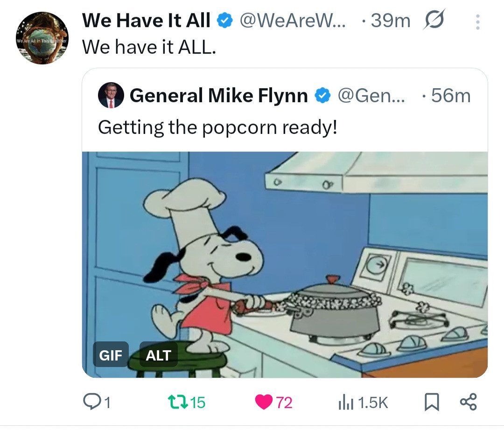The image size is (504, 430).
Task: Click the Grok slashed-circle icon
Action: (434, 20)
